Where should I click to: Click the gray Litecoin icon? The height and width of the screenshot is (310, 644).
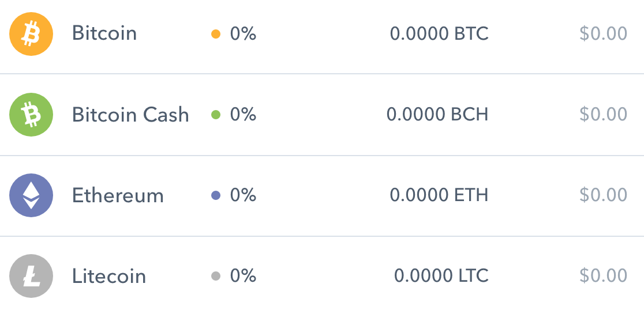pyautogui.click(x=31, y=276)
